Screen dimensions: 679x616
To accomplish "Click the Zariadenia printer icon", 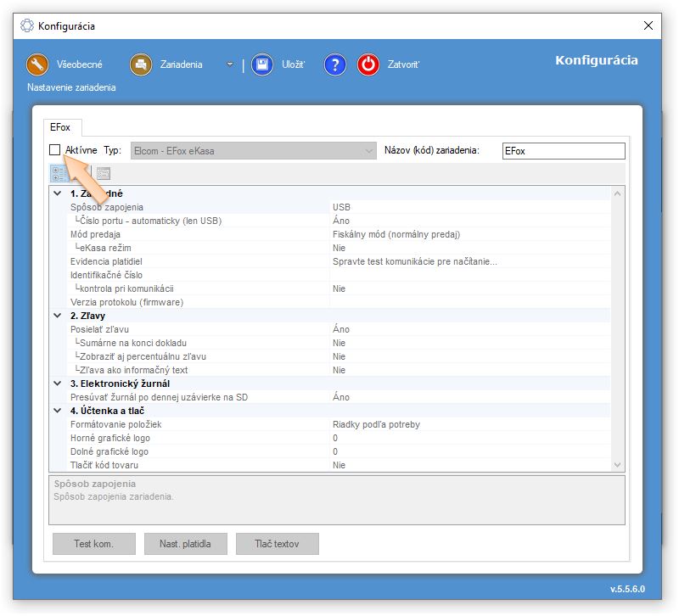I will [x=141, y=64].
